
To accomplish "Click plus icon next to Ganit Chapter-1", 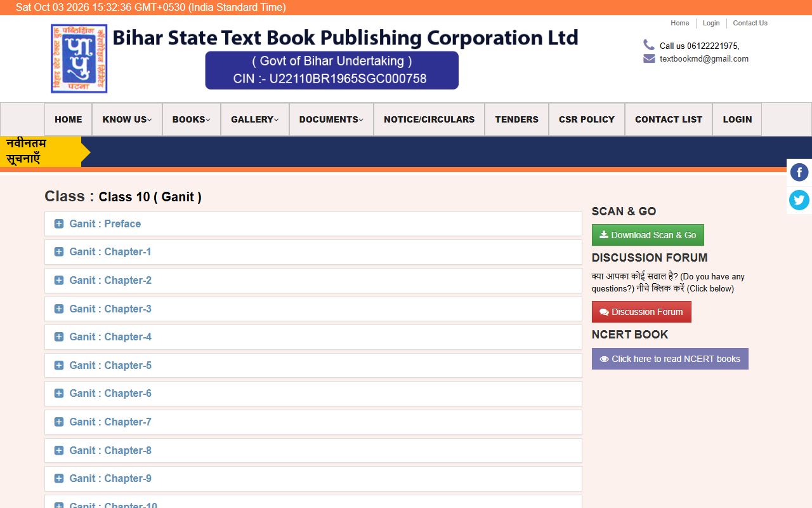I will [x=59, y=251].
